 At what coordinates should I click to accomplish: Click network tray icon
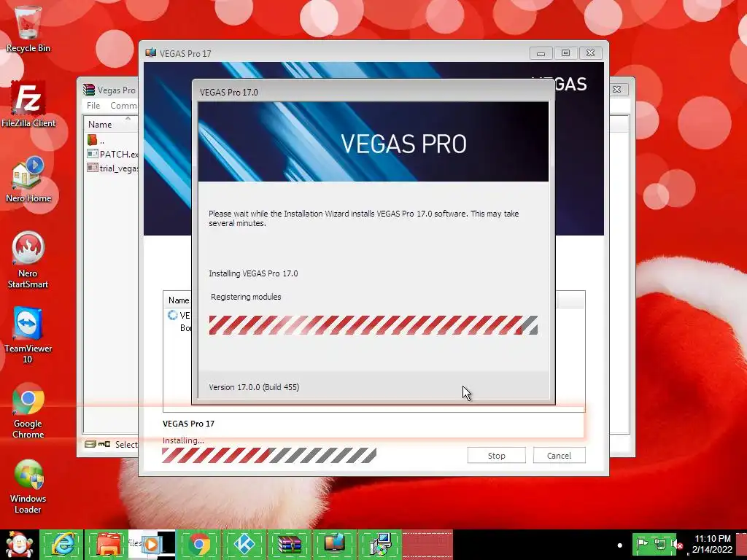659,544
